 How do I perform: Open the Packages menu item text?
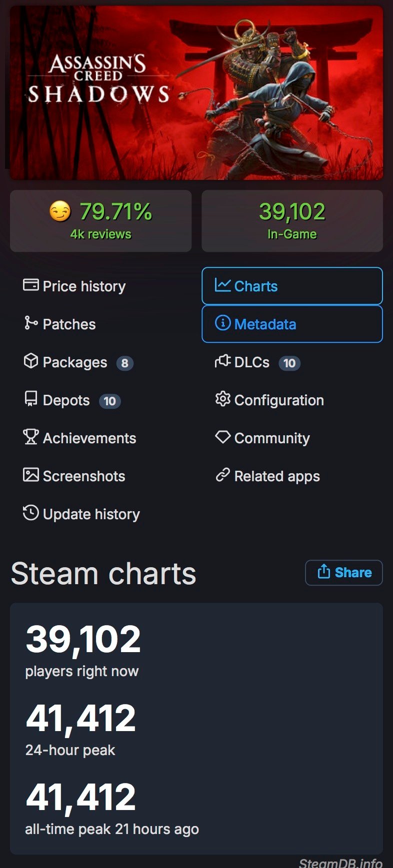point(75,362)
